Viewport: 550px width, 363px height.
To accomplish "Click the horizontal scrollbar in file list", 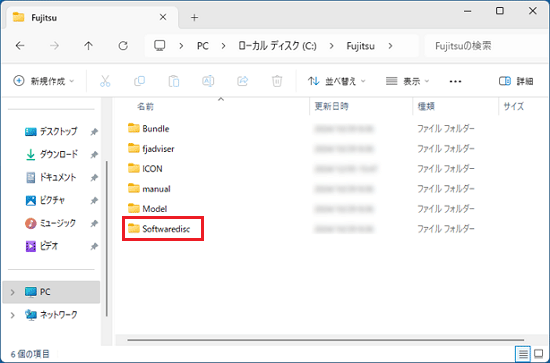I will (326, 340).
